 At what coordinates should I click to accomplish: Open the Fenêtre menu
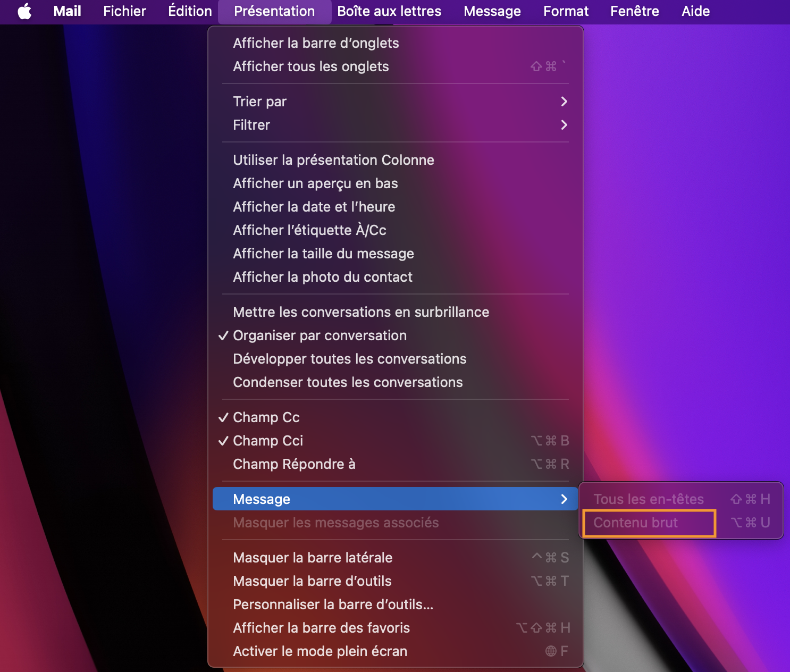click(635, 11)
